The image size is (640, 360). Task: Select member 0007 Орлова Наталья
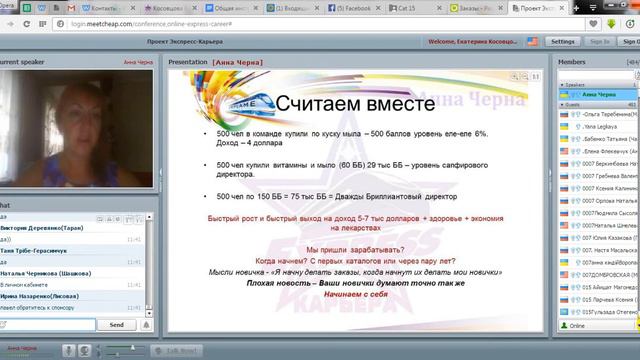pyautogui.click(x=598, y=201)
